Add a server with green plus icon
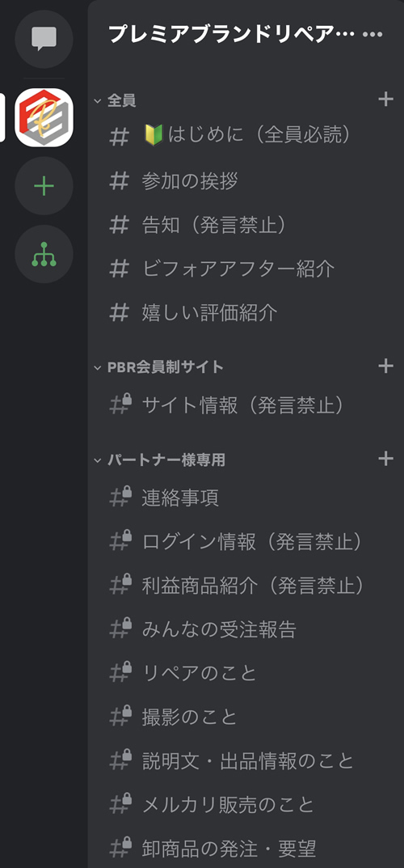The width and height of the screenshot is (404, 868). (x=44, y=186)
